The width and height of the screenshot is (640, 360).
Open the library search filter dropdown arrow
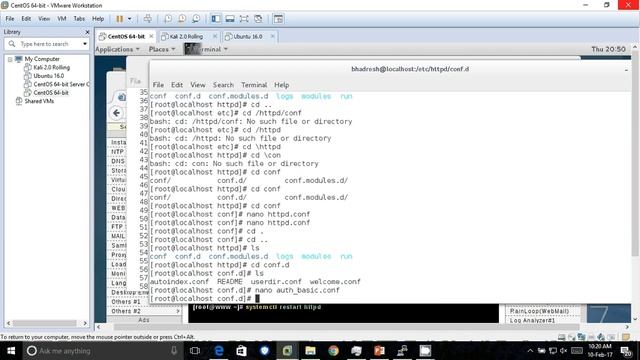pos(85,44)
